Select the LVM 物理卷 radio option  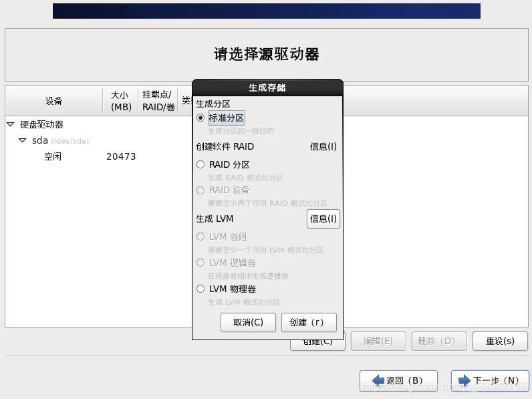click(201, 289)
